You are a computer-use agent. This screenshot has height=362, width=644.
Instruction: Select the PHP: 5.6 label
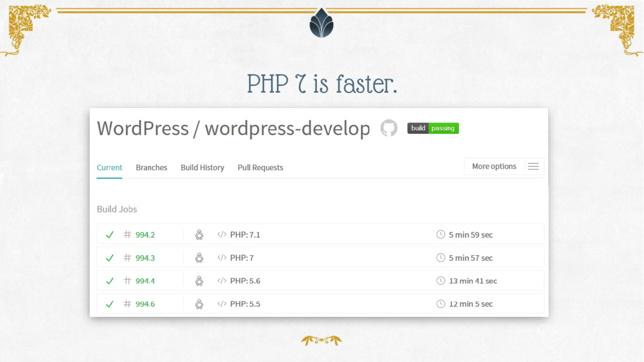click(x=245, y=281)
